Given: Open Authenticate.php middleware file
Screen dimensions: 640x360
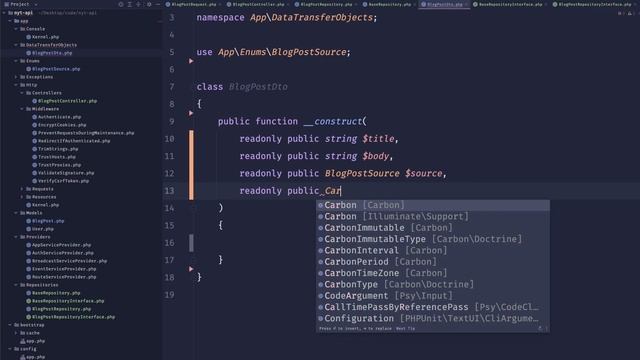Looking at the screenshot, I should coord(56,117).
